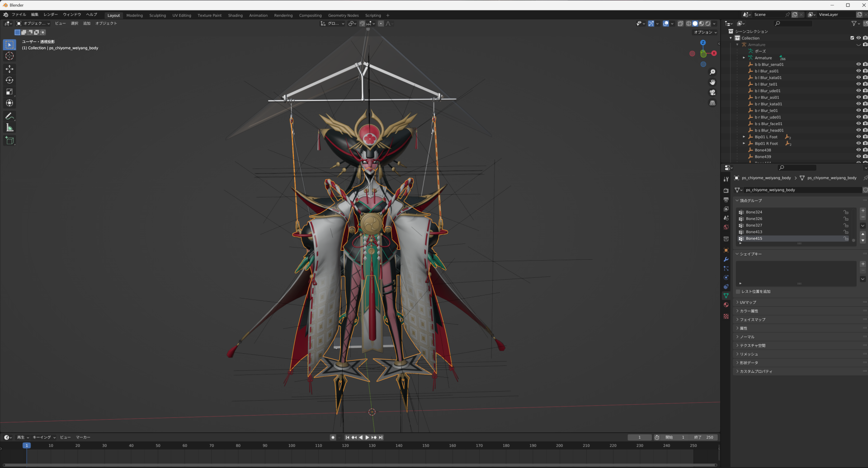Switch perspective/orthographic with grid icon
This screenshot has height=468, width=868.
pyautogui.click(x=712, y=103)
